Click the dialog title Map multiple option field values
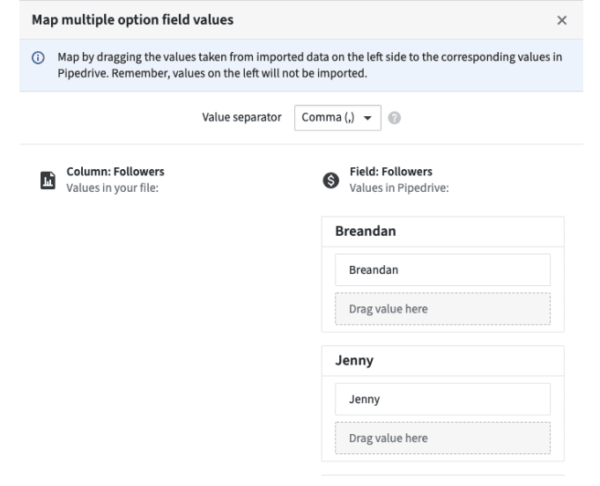The image size is (600, 486). tap(132, 20)
